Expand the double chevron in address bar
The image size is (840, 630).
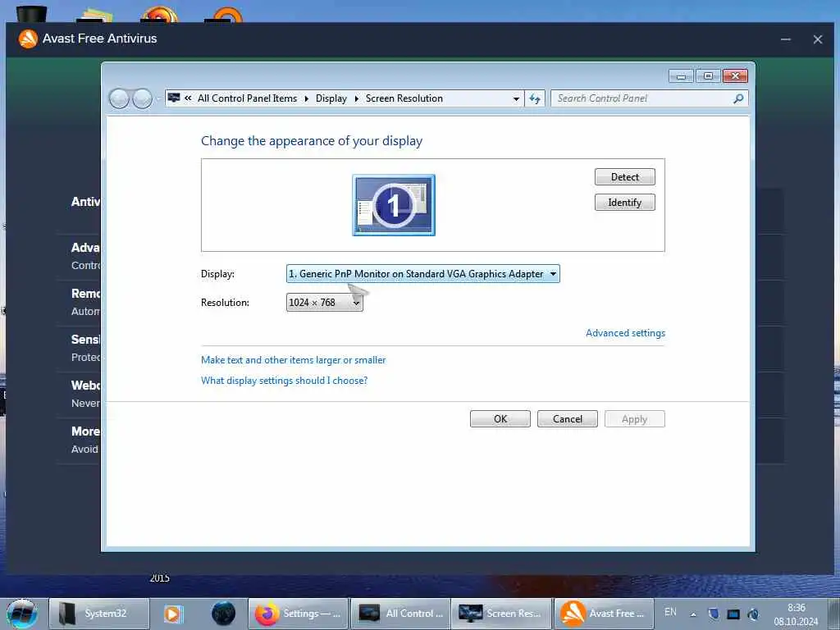(x=188, y=98)
